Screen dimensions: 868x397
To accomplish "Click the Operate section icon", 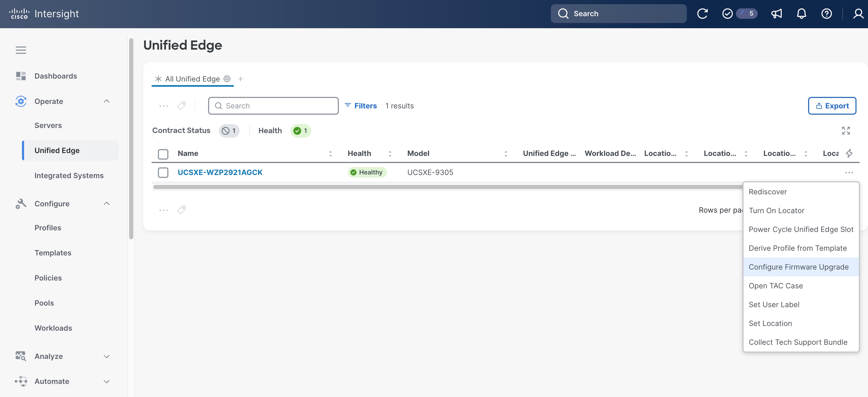I will coord(21,101).
